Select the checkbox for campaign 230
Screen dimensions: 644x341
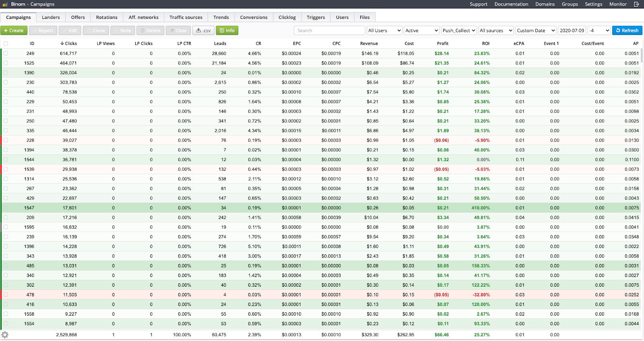[x=6, y=82]
